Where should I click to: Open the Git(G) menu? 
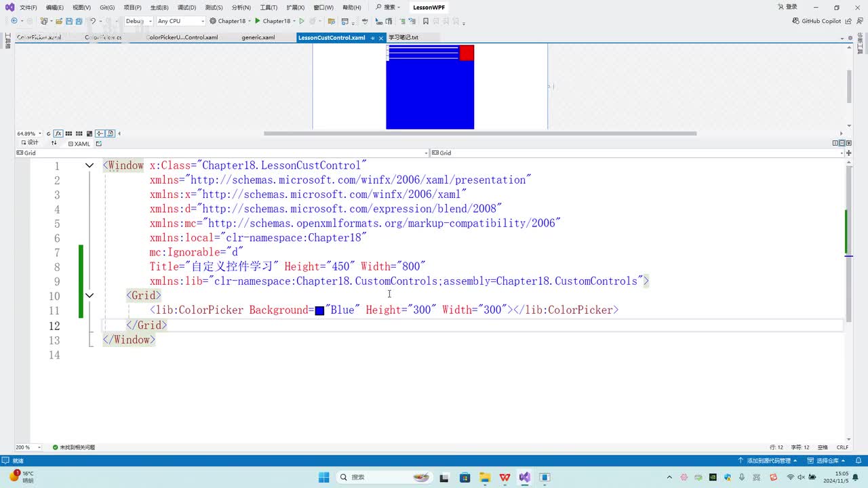tap(107, 7)
